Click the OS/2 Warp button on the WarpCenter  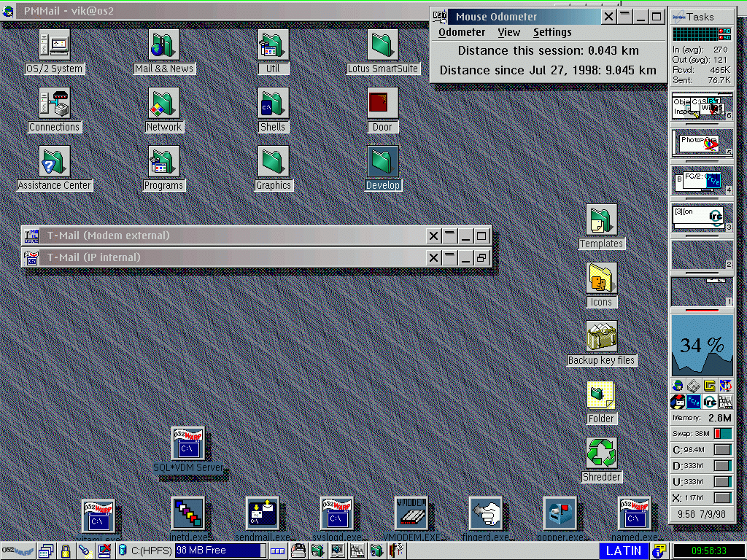click(x=18, y=551)
